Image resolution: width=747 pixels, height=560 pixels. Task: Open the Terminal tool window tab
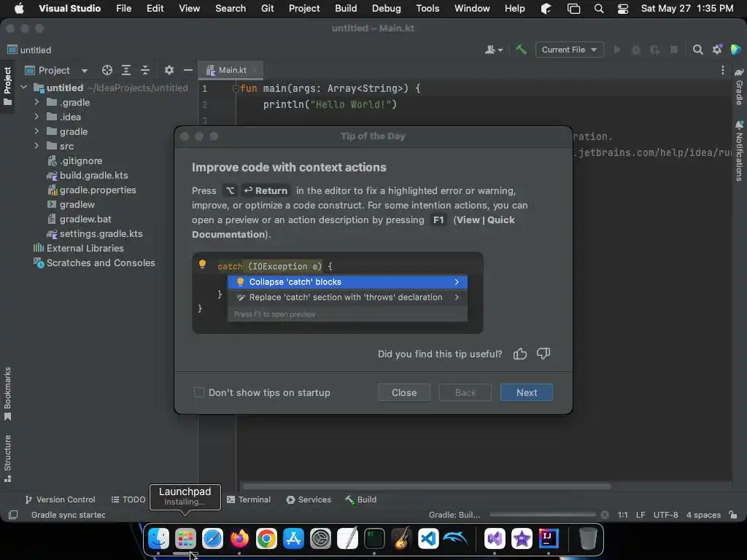point(249,499)
